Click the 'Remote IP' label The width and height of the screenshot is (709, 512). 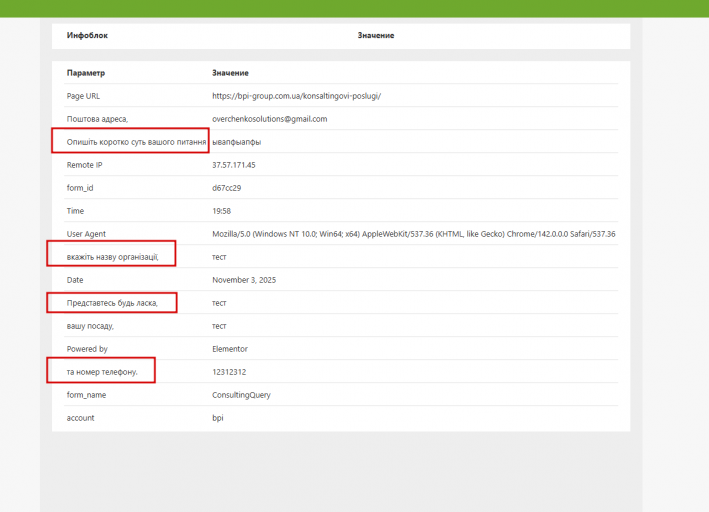[x=85, y=165]
